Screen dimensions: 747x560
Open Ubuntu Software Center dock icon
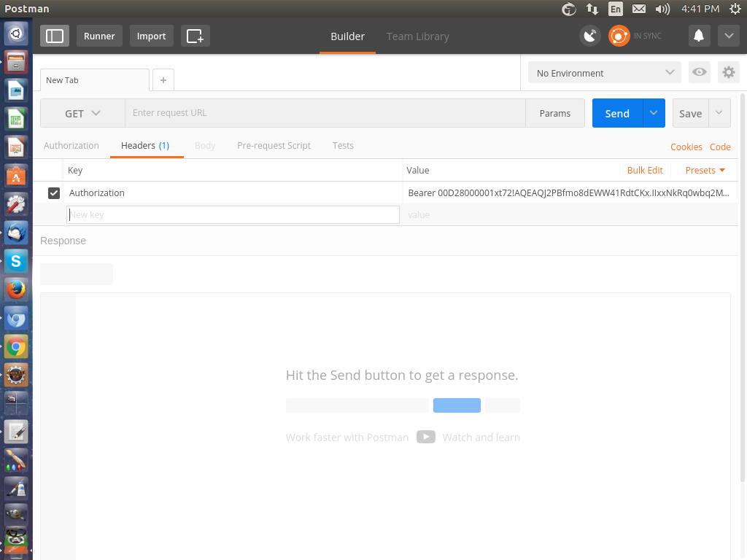16,176
